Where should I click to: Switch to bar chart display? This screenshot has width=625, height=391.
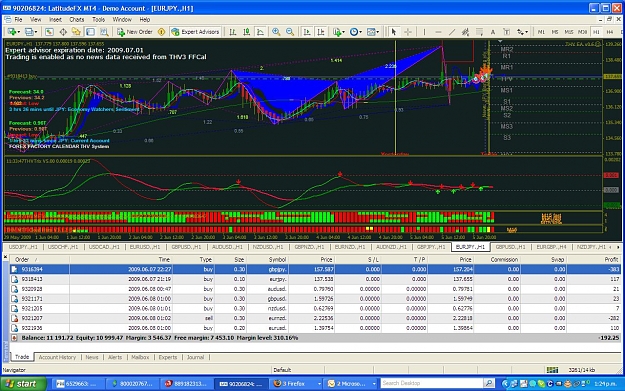tap(233, 32)
